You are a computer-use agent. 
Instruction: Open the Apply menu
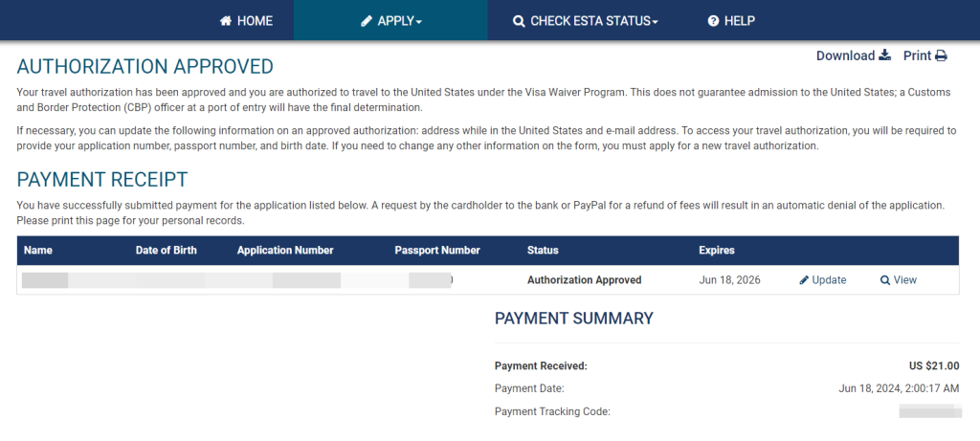point(395,21)
